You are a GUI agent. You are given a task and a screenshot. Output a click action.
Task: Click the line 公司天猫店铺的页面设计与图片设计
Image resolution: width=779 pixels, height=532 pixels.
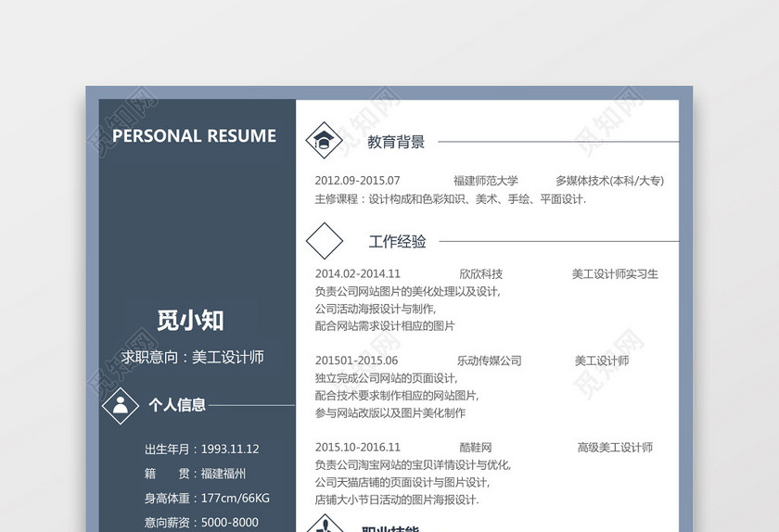[x=402, y=482]
